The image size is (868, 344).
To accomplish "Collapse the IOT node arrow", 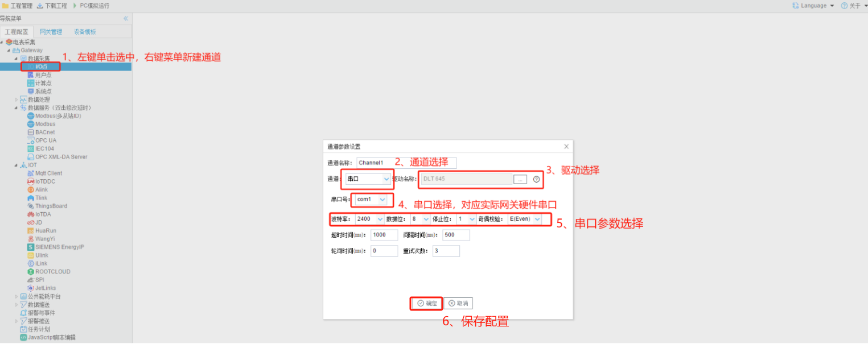I will pyautogui.click(x=17, y=165).
